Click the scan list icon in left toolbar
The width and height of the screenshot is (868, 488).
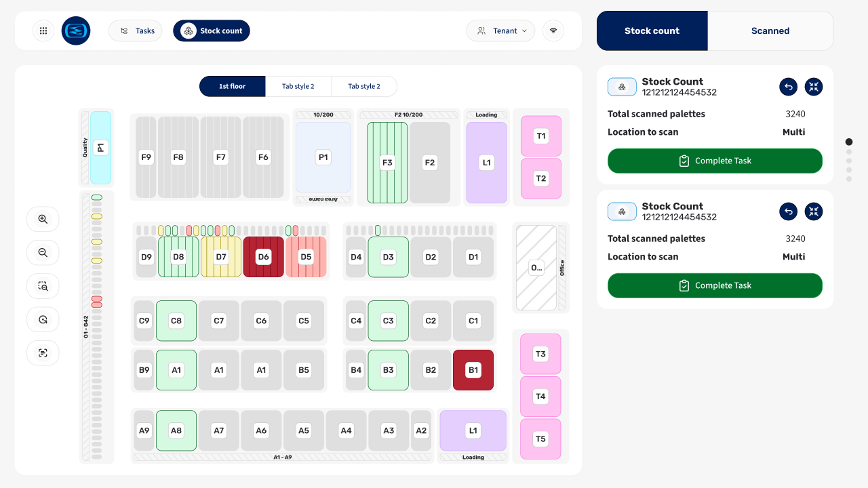43,353
